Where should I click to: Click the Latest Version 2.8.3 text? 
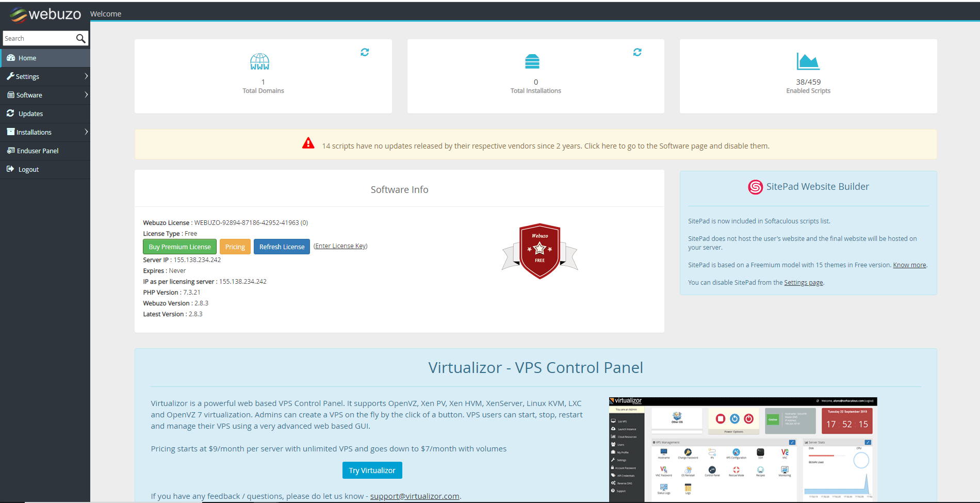[173, 314]
